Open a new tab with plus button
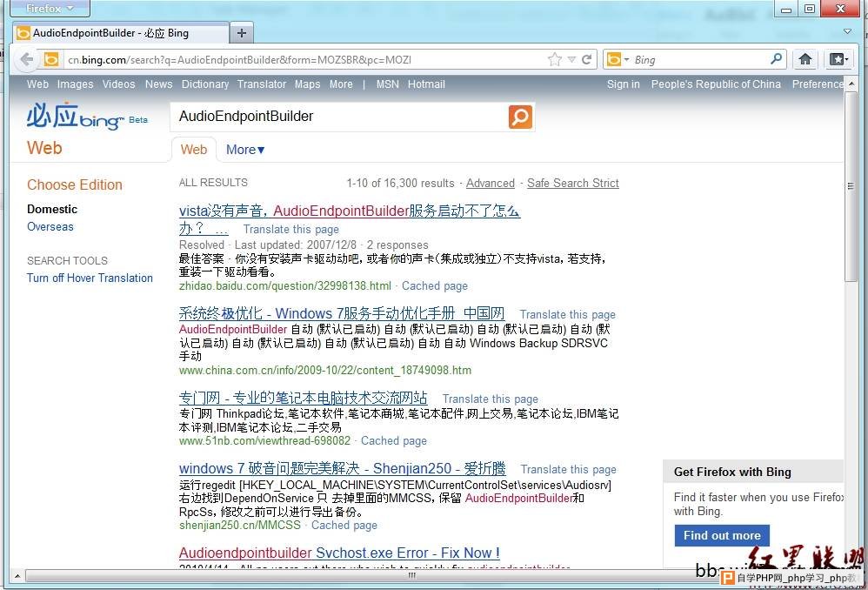Image resolution: width=868 pixels, height=590 pixels. coord(242,33)
